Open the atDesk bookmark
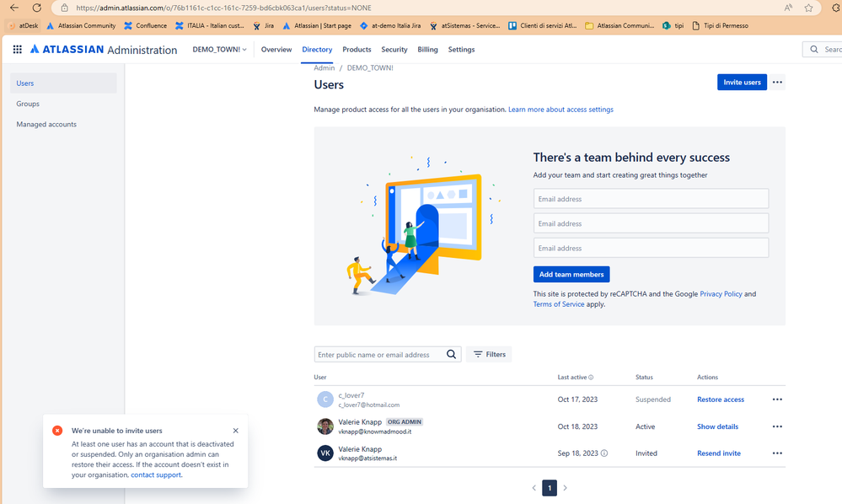Image resolution: width=842 pixels, height=504 pixels. 24,26
